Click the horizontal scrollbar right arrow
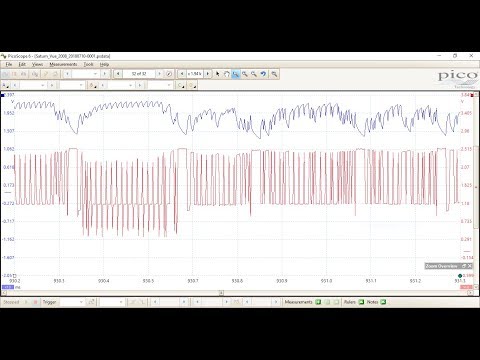 [x=471, y=293]
